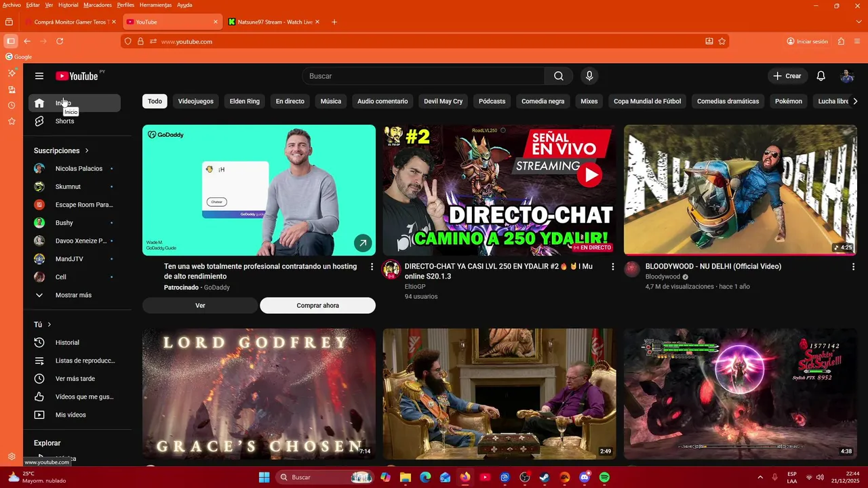
Task: Select the Elden Ring category chip
Action: [245, 101]
